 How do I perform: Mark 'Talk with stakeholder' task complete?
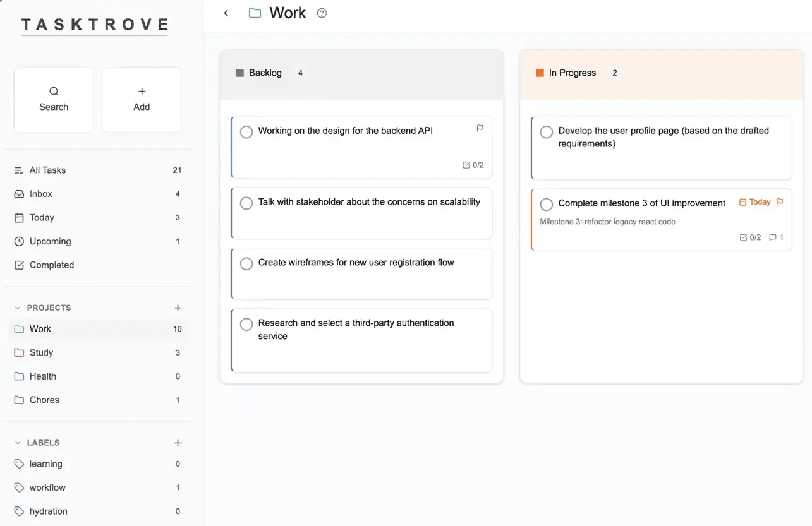point(246,203)
